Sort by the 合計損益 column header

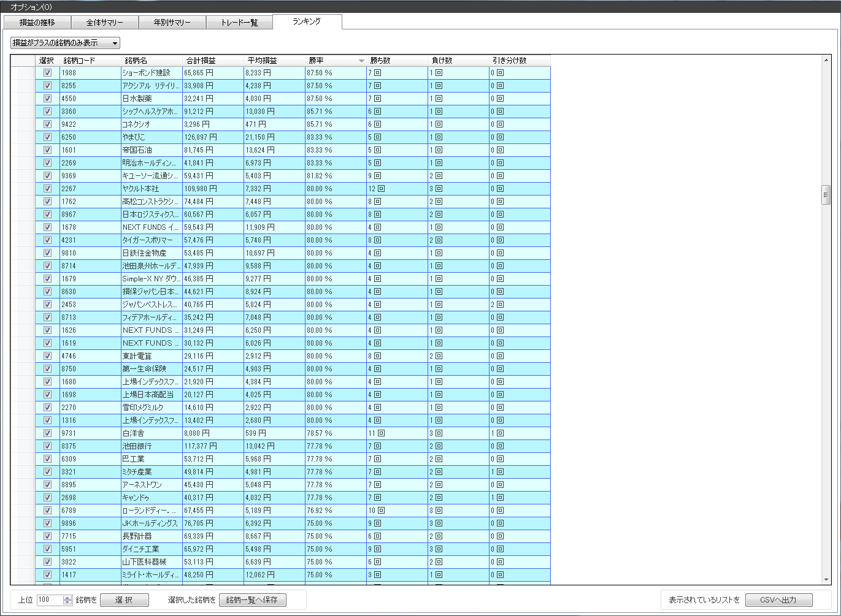click(213, 61)
